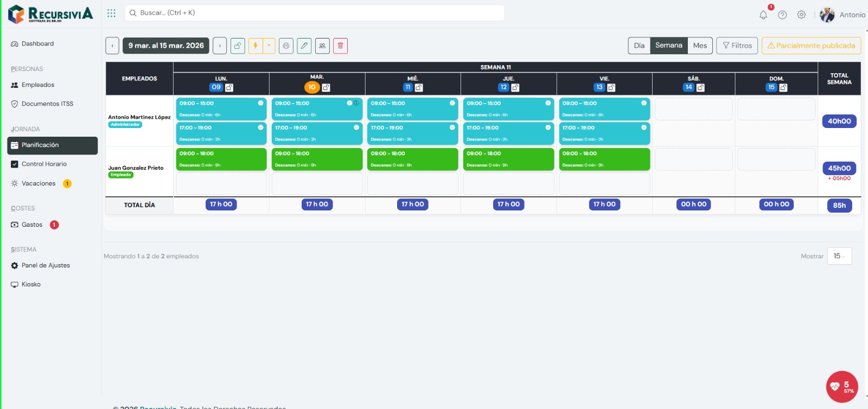Click the red trash delete button
Image resolution: width=868 pixels, height=409 pixels.
click(x=340, y=46)
